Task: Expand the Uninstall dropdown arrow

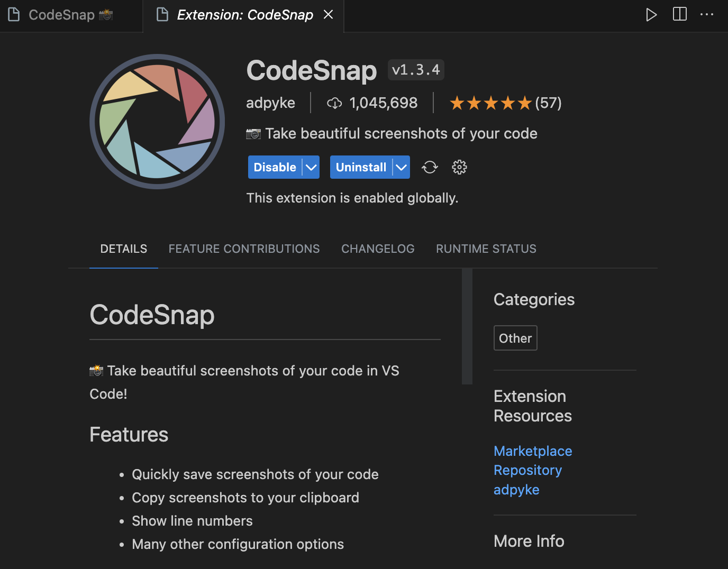Action: (402, 167)
